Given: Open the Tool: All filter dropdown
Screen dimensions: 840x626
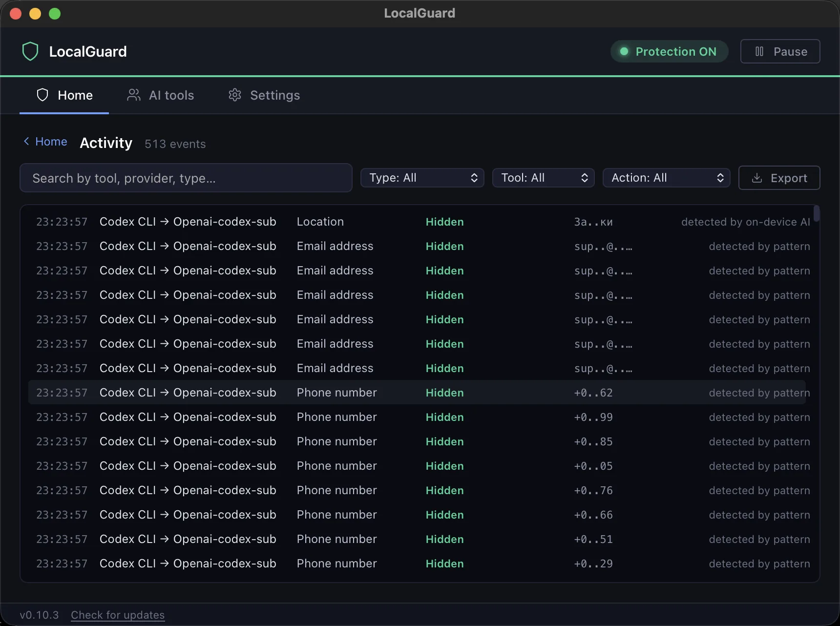Looking at the screenshot, I should pos(543,178).
